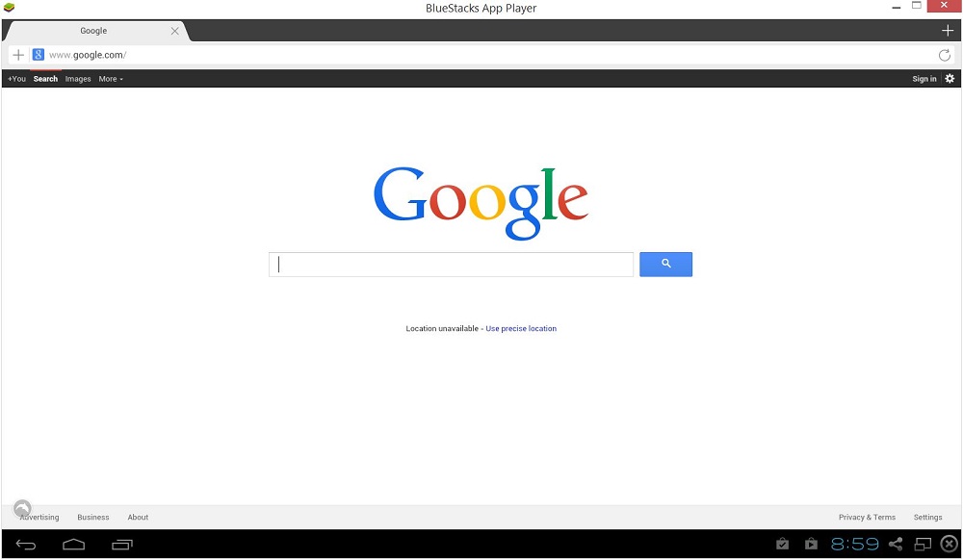Click the screen resize icon in the bottom bar
This screenshot has width=963, height=560.
[924, 544]
